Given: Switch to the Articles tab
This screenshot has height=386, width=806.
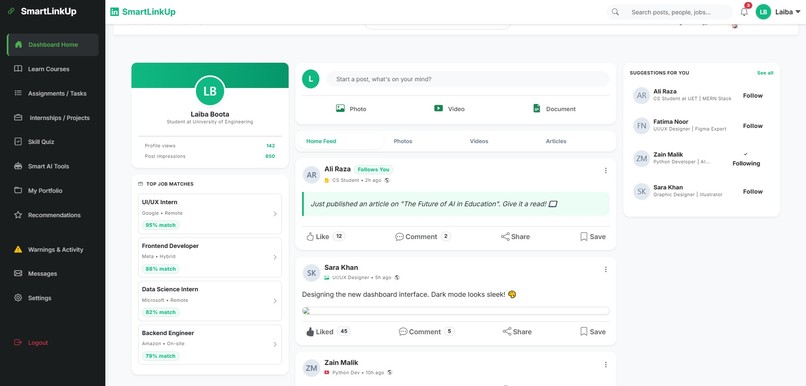Looking at the screenshot, I should coord(556,141).
